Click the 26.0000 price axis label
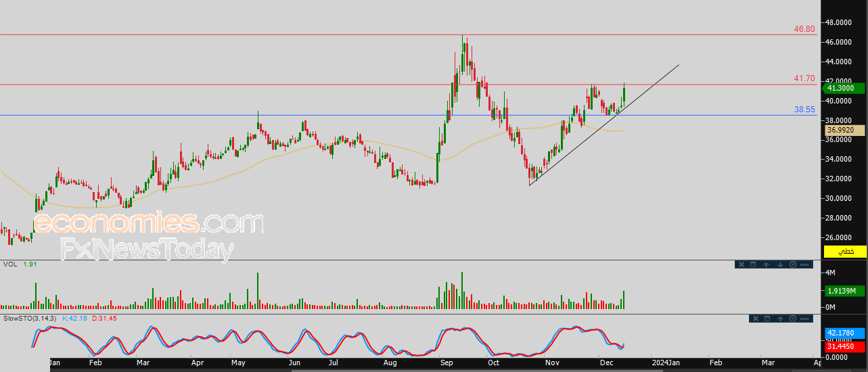Image resolution: width=868 pixels, height=372 pixels. pyautogui.click(x=838, y=238)
